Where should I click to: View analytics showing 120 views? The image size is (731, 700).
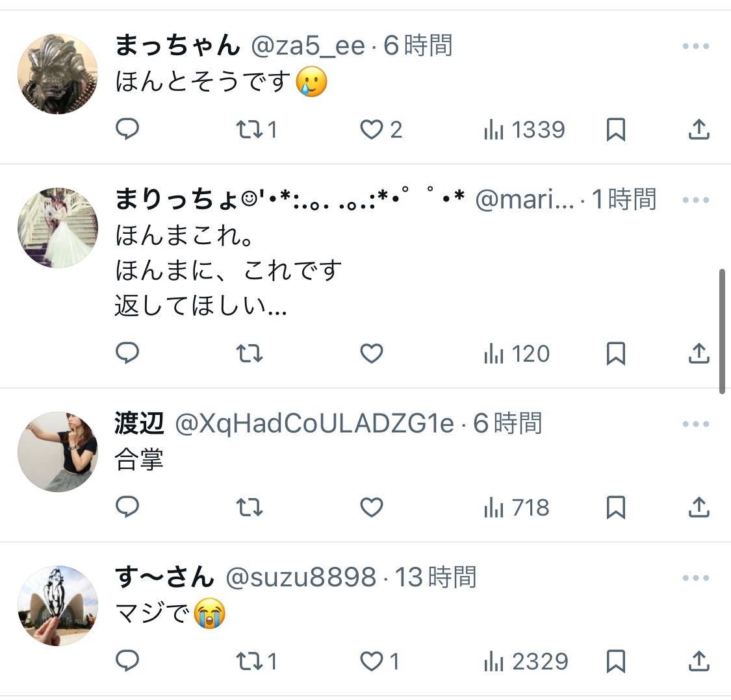coord(517,354)
